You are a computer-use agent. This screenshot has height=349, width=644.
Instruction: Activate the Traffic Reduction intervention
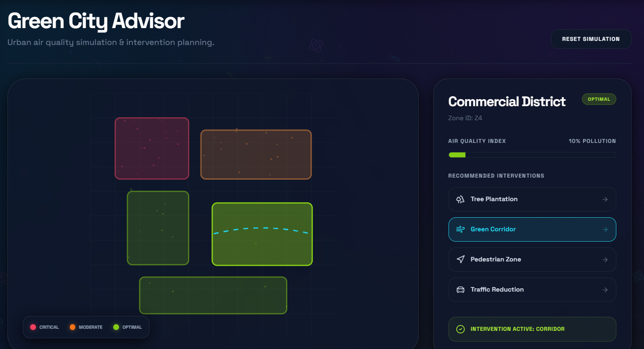click(x=532, y=290)
